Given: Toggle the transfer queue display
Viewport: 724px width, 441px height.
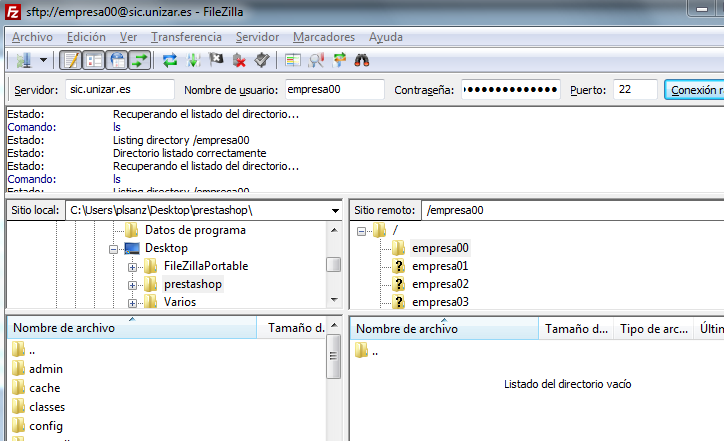Looking at the screenshot, I should pos(140,60).
